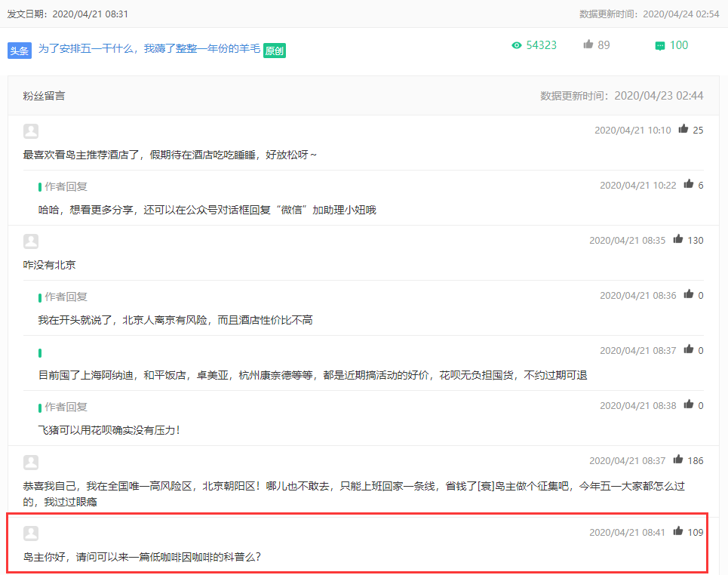Screen dimensions: 728x575
Task: Click thumbs-up on 咋没有北京 comment
Action: pos(678,239)
